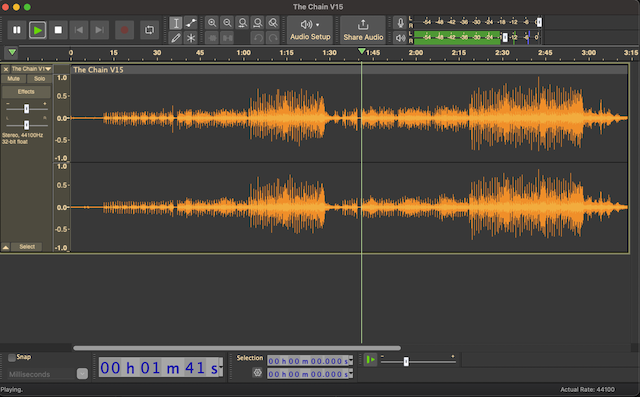Click the track gain slider
This screenshot has height=397, width=640.
coord(27,109)
